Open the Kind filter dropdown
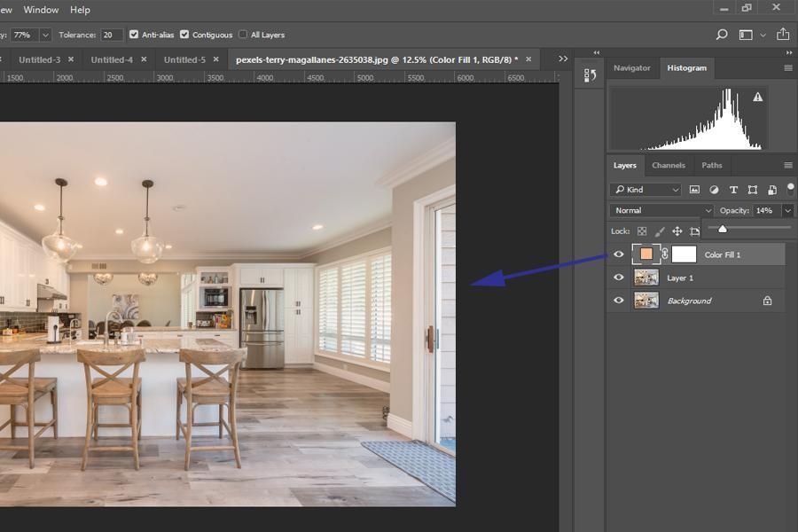 [645, 190]
